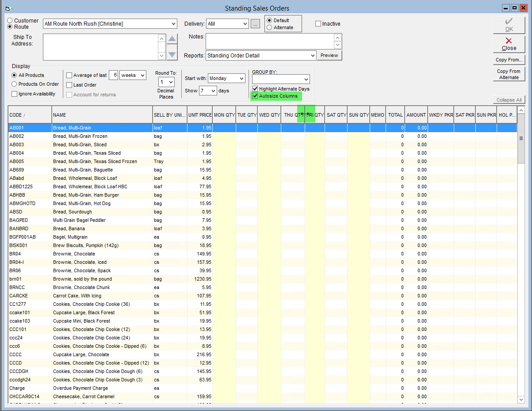This screenshot has height=411, width=532.
Task: Close the Standing Sales Orders form
Action: 509,44
